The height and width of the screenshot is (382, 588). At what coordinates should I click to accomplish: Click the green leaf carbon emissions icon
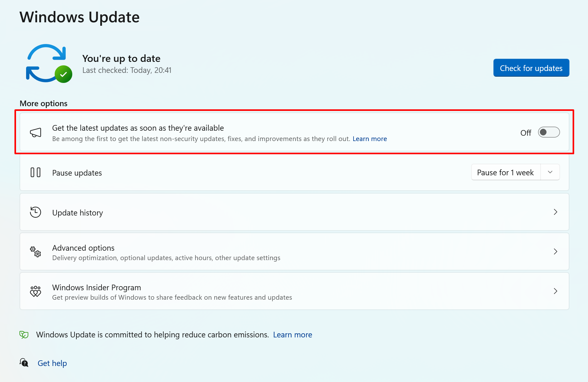tap(24, 335)
